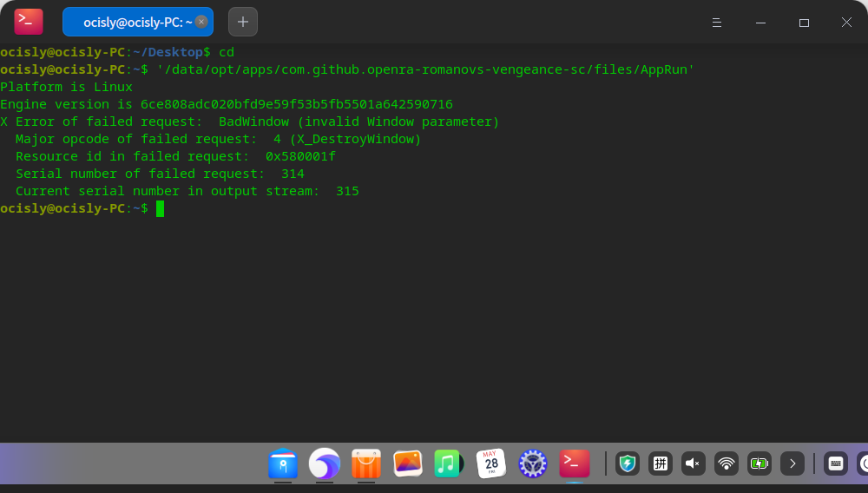Open the terminal hamburger menu
This screenshot has height=493, width=868.
pyautogui.click(x=717, y=22)
